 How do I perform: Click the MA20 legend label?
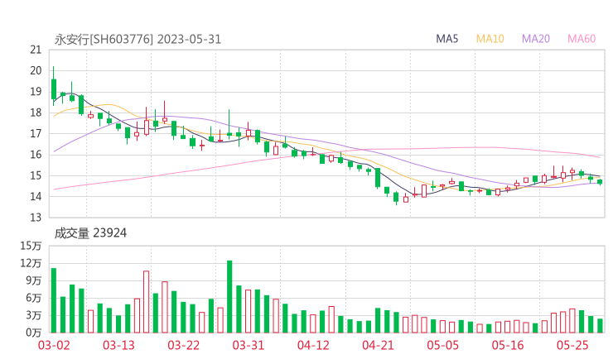[536, 39]
